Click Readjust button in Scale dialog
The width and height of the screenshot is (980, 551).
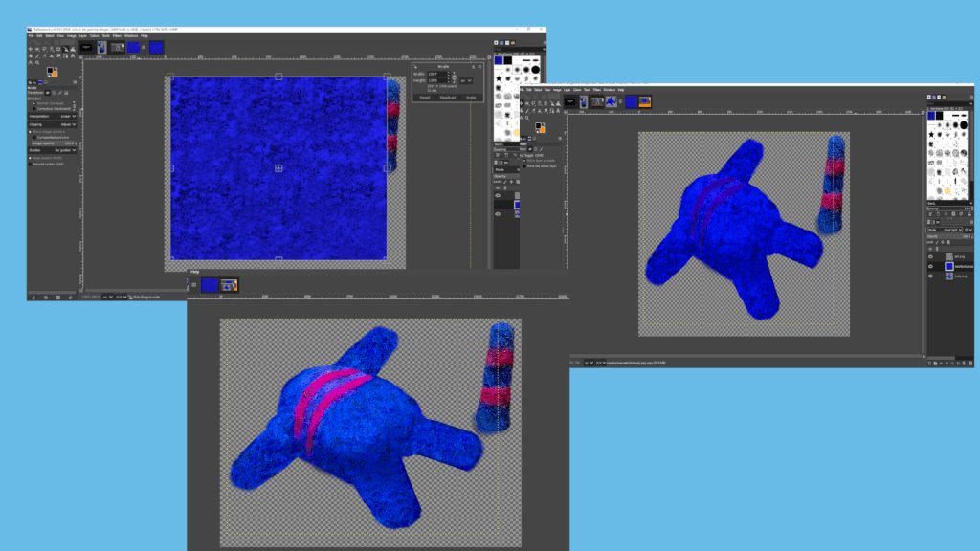pos(448,98)
